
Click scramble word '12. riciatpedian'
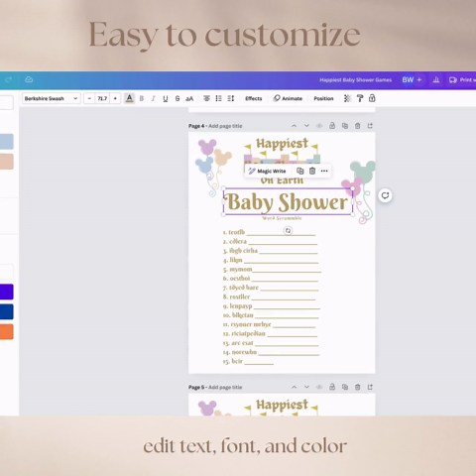[x=244, y=333]
